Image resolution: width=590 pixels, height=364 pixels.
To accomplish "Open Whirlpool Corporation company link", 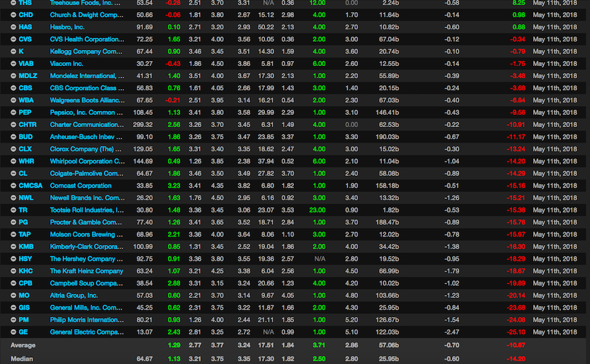I will point(87,161).
